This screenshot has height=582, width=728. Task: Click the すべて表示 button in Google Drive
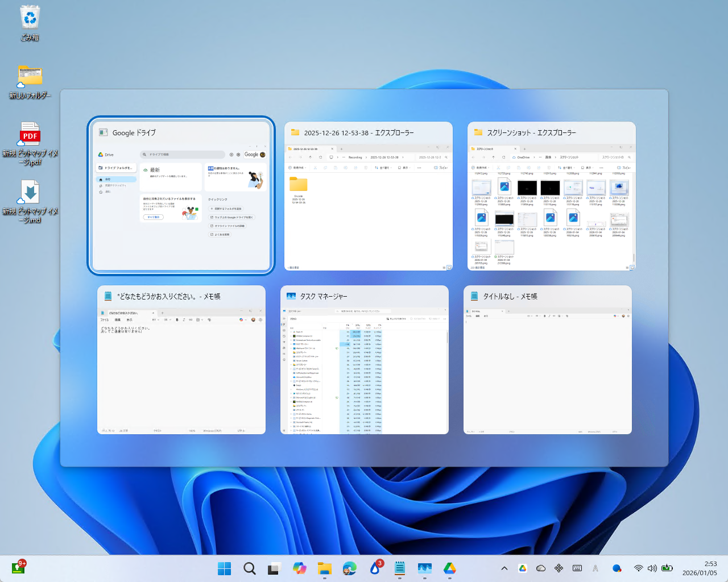pyautogui.click(x=153, y=217)
